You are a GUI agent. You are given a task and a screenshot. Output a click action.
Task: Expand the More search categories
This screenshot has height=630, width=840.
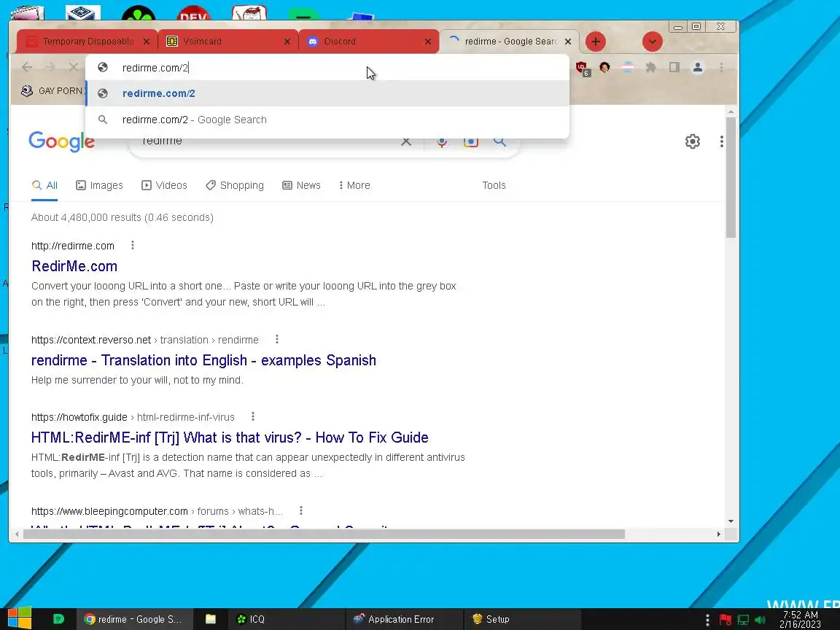[x=354, y=185]
